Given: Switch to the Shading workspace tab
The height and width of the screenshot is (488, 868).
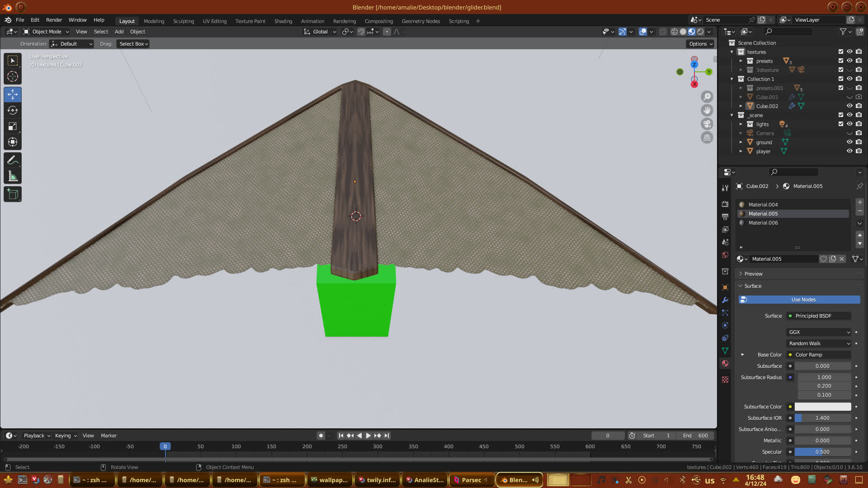Looking at the screenshot, I should coord(283,21).
